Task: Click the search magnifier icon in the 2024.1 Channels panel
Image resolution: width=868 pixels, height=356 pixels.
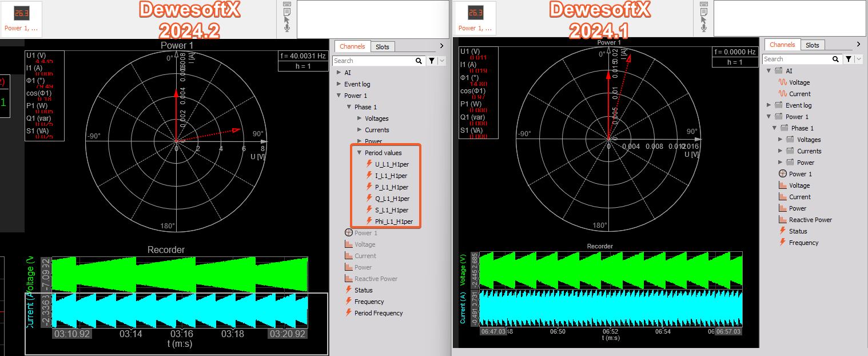Action: coord(837,59)
